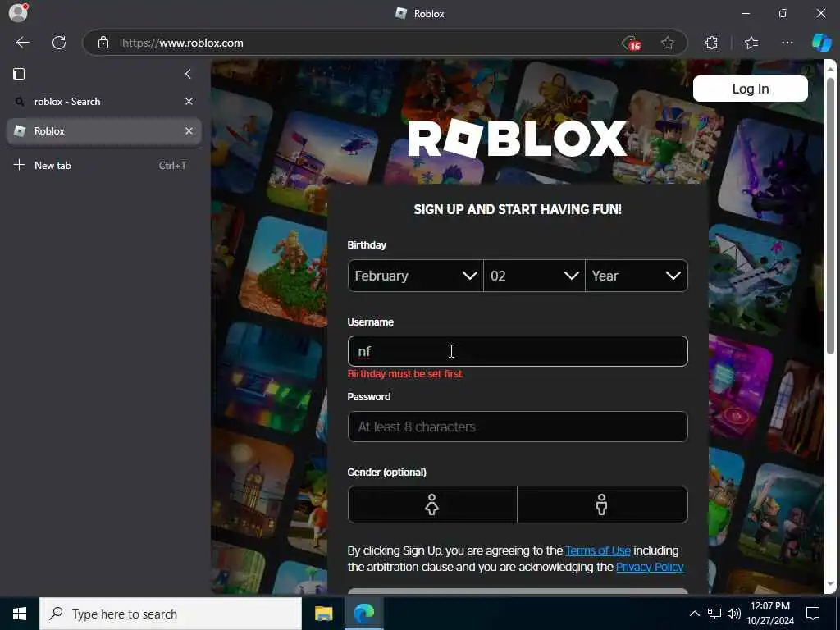Open File Explorer from the taskbar
Image resolution: width=840 pixels, height=630 pixels.
[x=323, y=614]
